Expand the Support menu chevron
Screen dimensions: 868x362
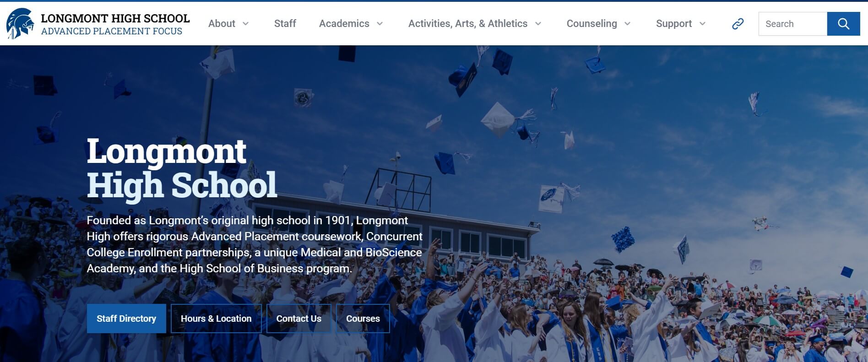(702, 24)
